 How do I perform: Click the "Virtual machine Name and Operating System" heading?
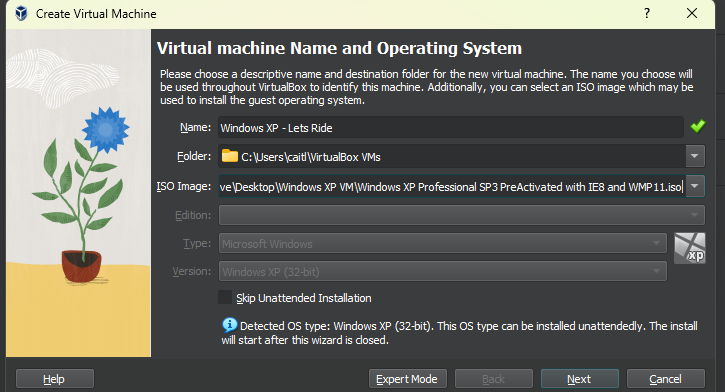tap(339, 48)
